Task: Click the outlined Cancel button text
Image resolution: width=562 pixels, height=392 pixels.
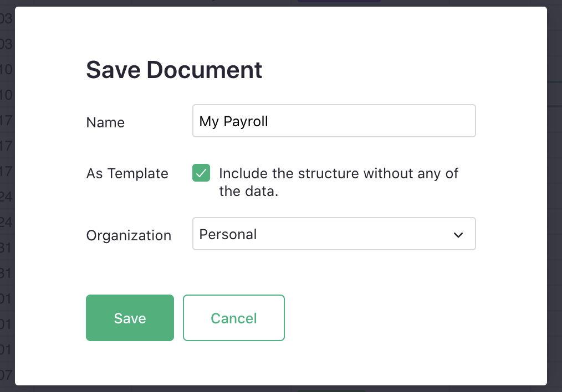Action: point(233,318)
